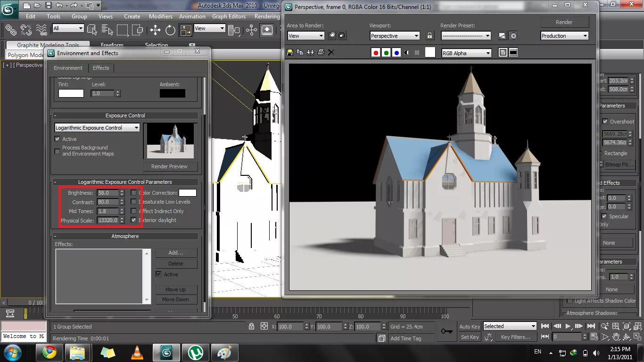644x362 pixels.
Task: Click the Toggle UI icon in render window
Action: pos(513,53)
